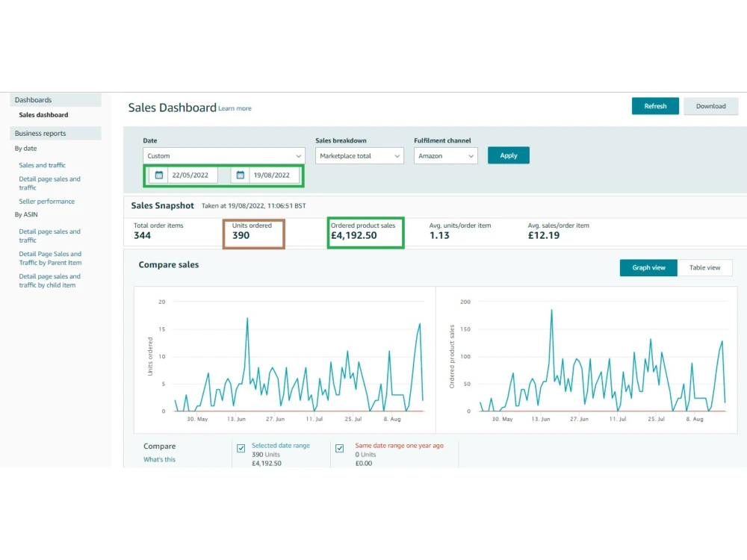The image size is (747, 560).
Task: Toggle the Selected date range checkbox
Action: (241, 448)
